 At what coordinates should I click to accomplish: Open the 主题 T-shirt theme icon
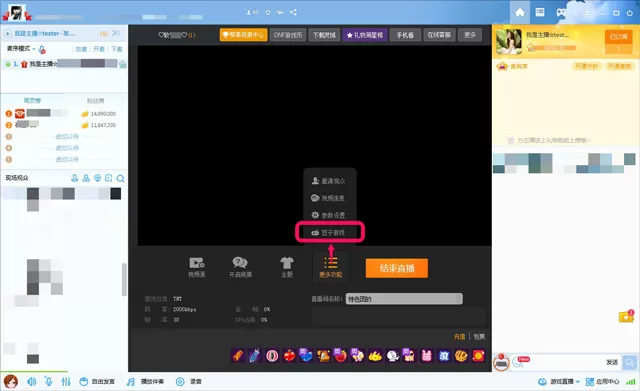[x=287, y=267]
